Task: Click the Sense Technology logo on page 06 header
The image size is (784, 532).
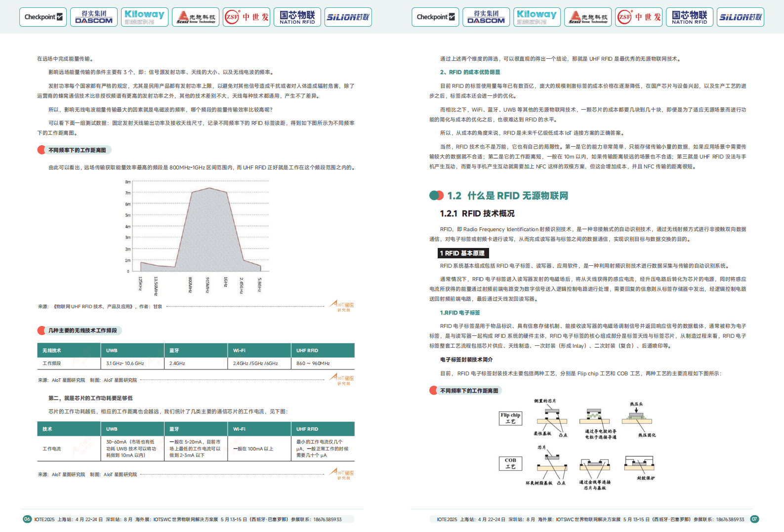Action: click(x=196, y=17)
